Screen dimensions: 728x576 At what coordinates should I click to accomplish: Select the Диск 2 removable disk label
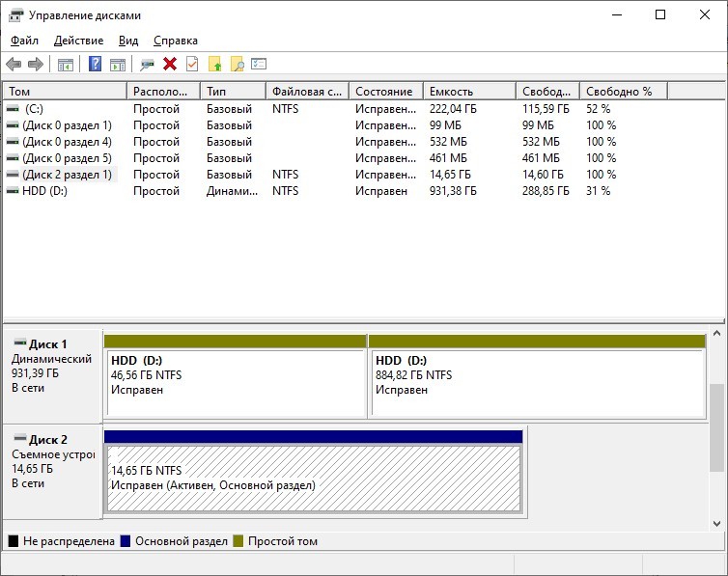[52, 471]
